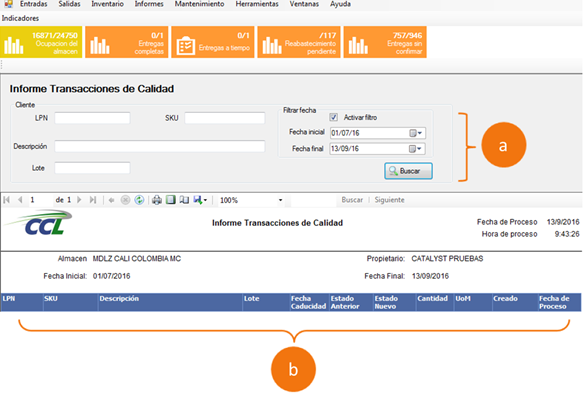586x393 pixels.
Task: Click the MDLZ CALI COLOMBIA MC text
Action: click(x=137, y=259)
